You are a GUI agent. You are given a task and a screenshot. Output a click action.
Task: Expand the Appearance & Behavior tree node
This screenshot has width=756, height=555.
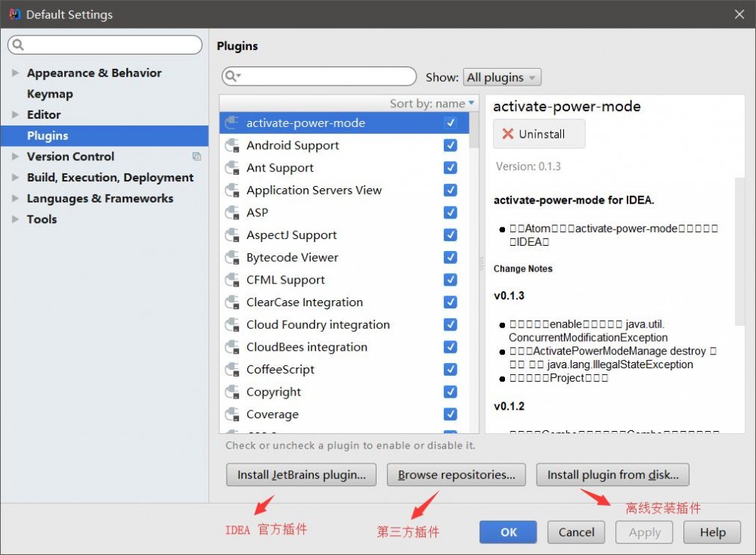point(15,73)
